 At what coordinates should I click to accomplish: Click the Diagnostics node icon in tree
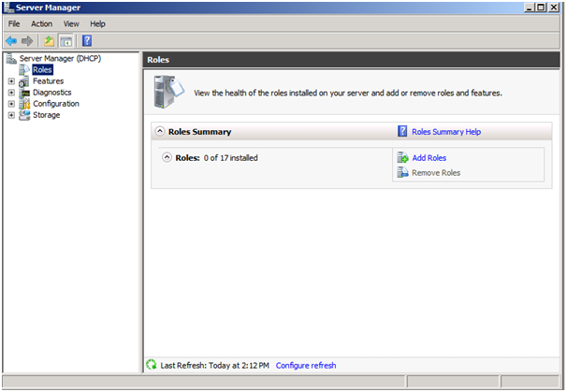[24, 93]
